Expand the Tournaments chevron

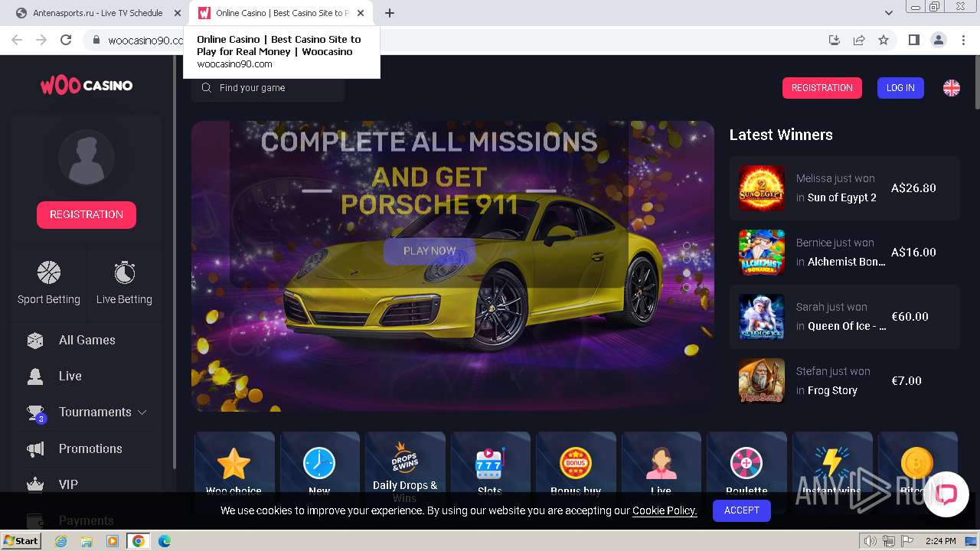coord(142,412)
